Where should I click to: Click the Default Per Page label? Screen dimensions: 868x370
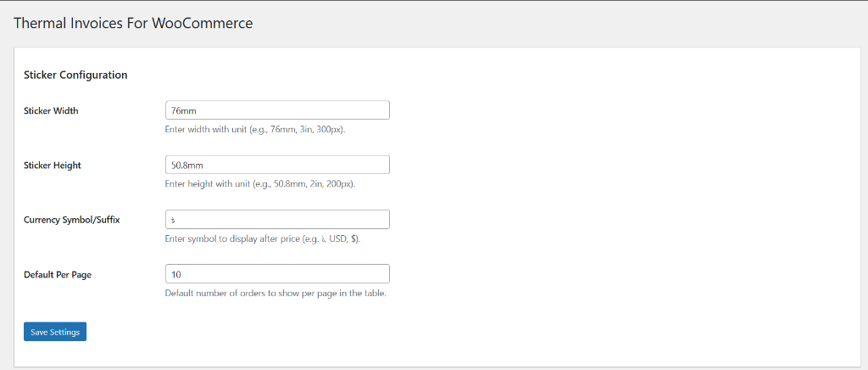[x=58, y=275]
